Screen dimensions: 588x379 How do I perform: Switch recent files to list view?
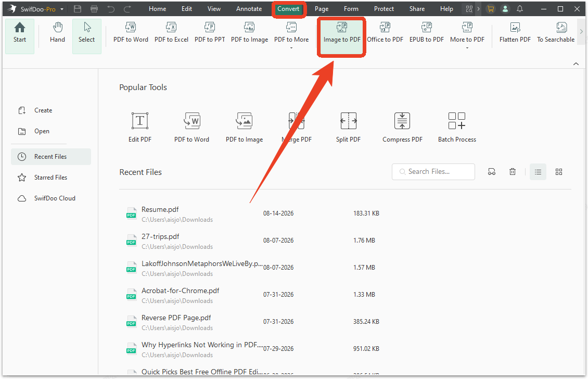538,172
